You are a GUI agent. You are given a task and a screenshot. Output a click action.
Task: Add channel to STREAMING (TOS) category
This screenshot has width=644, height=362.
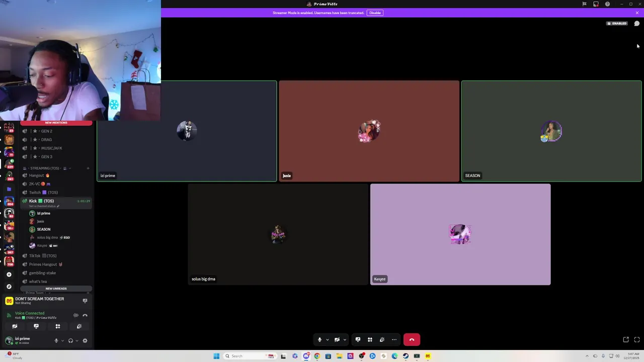88,168
